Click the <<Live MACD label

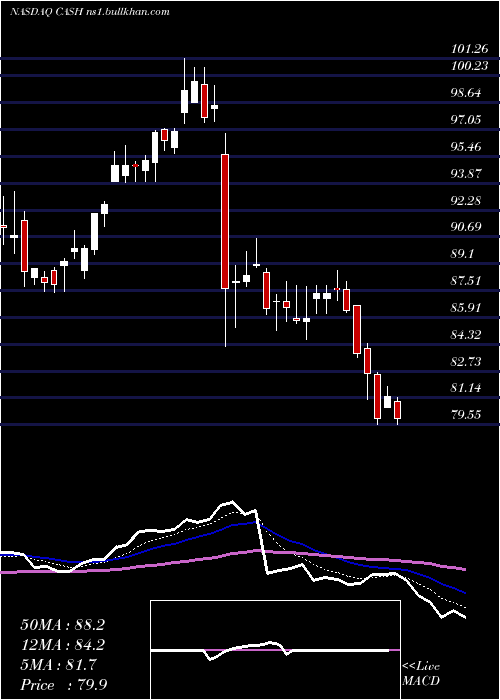point(421,674)
